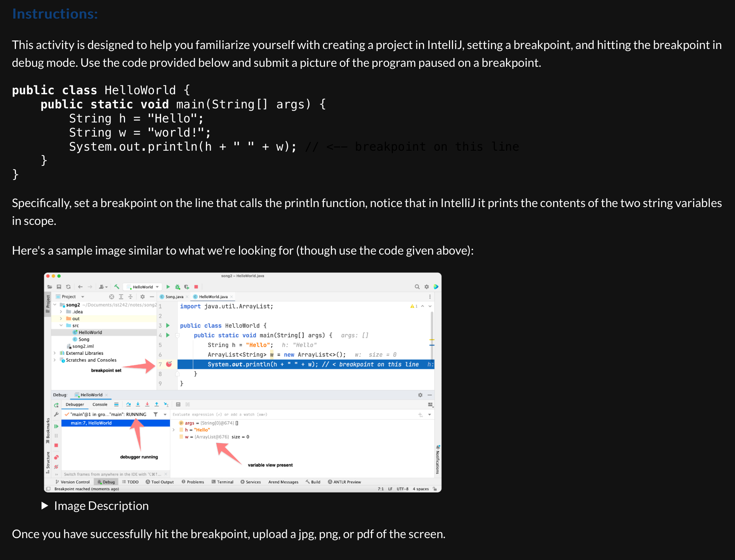Screen dimensions: 735x560
Task: Expand the Image Description disclosure triangle
Action: click(x=45, y=506)
